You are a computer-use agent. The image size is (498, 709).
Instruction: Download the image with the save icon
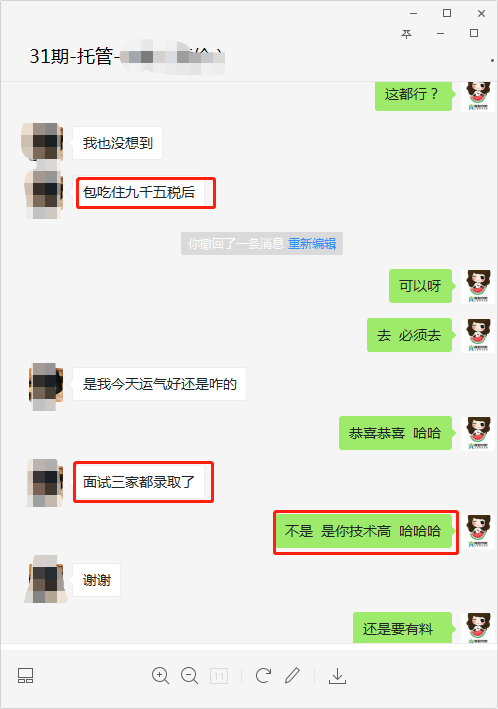tap(337, 676)
